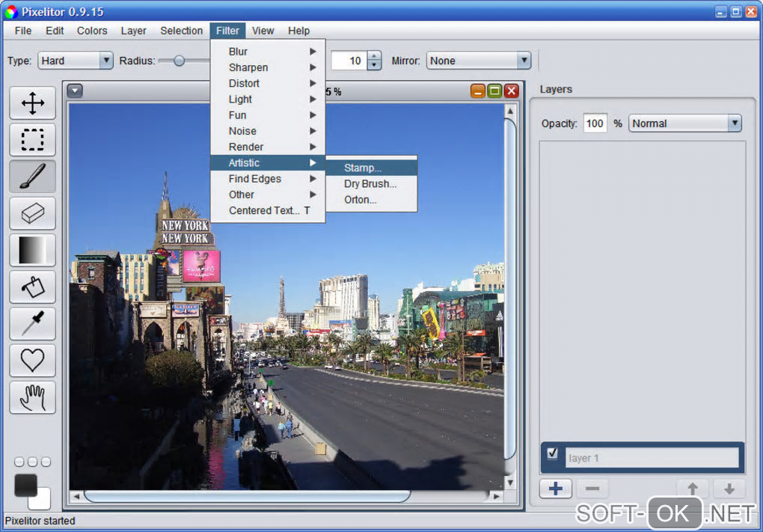Select the Eraser tool

pos(32,213)
